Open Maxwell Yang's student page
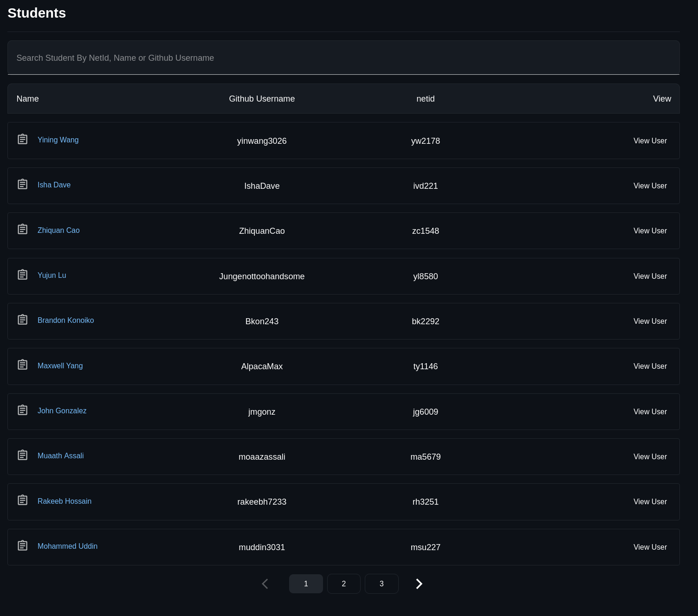 click(60, 366)
